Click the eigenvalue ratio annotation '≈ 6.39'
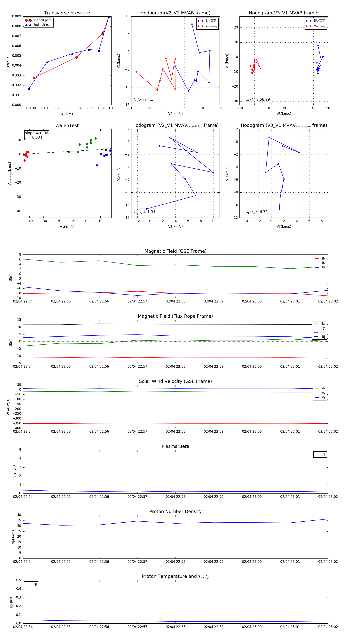This screenshot has height=644, width=351. tap(257, 212)
